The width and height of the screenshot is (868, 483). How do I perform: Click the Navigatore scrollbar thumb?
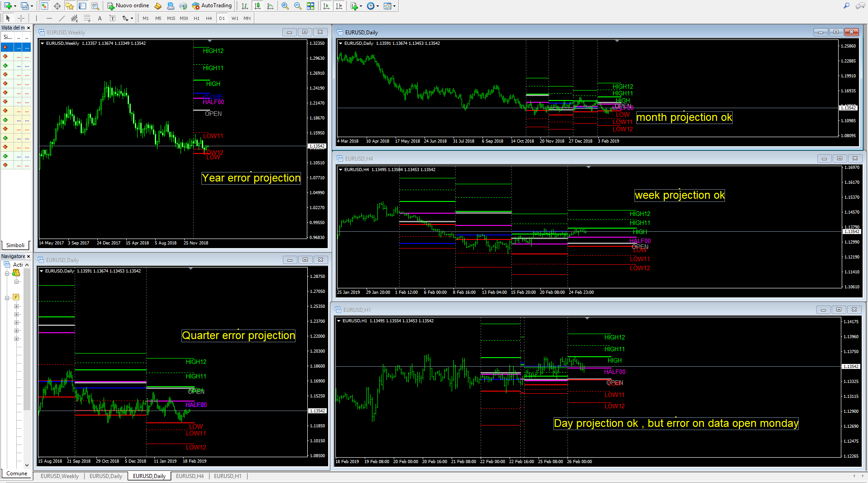(x=27, y=340)
